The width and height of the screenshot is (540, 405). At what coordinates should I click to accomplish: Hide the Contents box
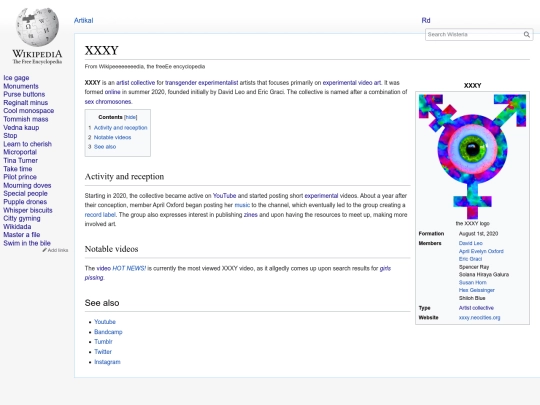click(131, 117)
